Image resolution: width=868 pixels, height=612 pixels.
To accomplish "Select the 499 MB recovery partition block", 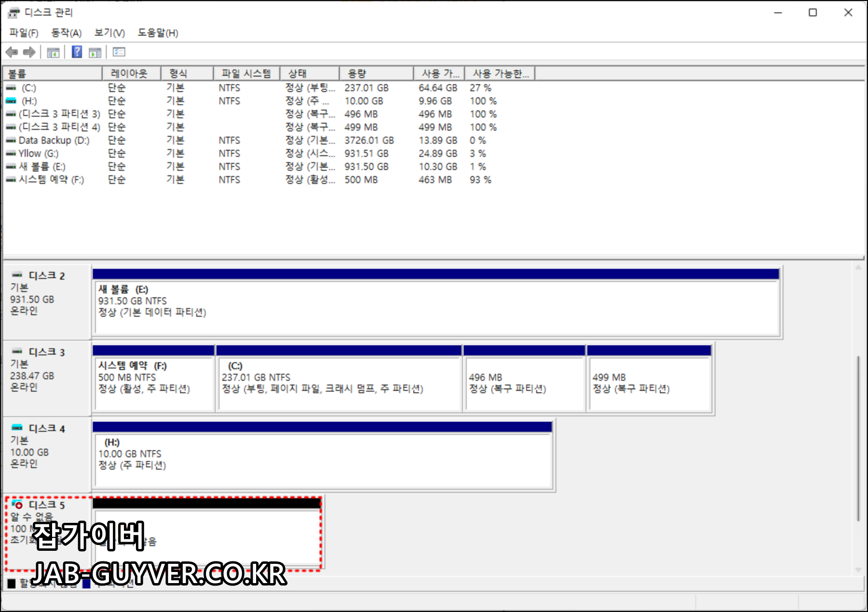I will point(649,379).
